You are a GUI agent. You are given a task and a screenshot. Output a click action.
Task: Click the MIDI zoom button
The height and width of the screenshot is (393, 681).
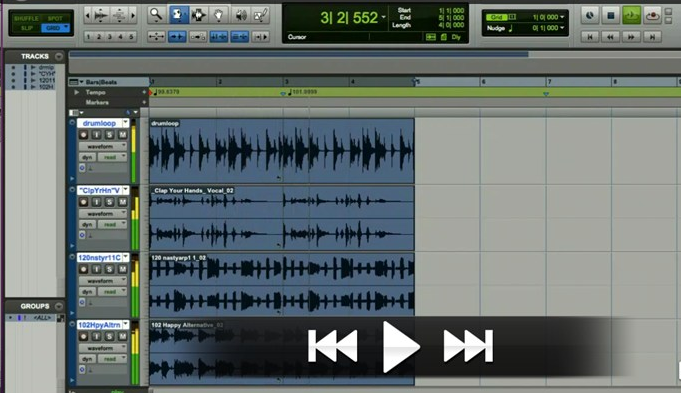point(119,16)
